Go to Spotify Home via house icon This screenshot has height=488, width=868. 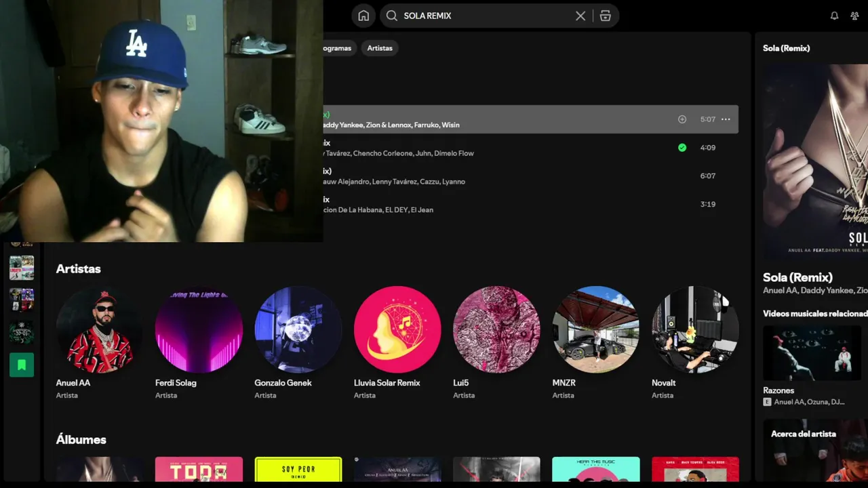(363, 16)
